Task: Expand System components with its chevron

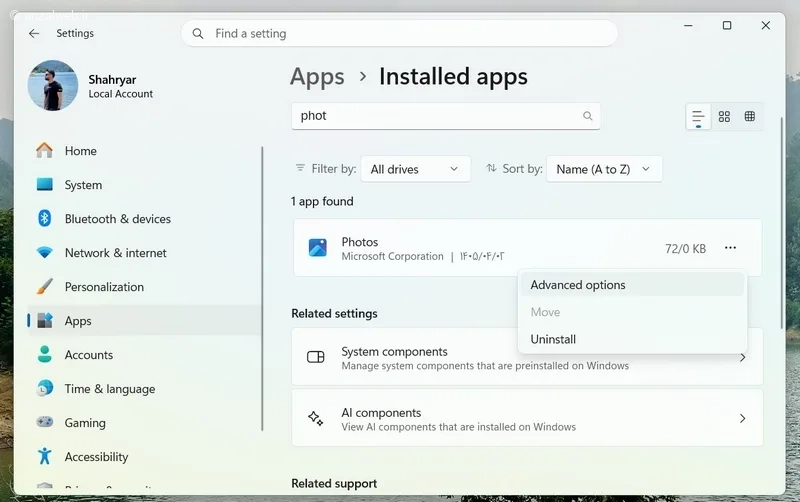Action: click(x=742, y=358)
